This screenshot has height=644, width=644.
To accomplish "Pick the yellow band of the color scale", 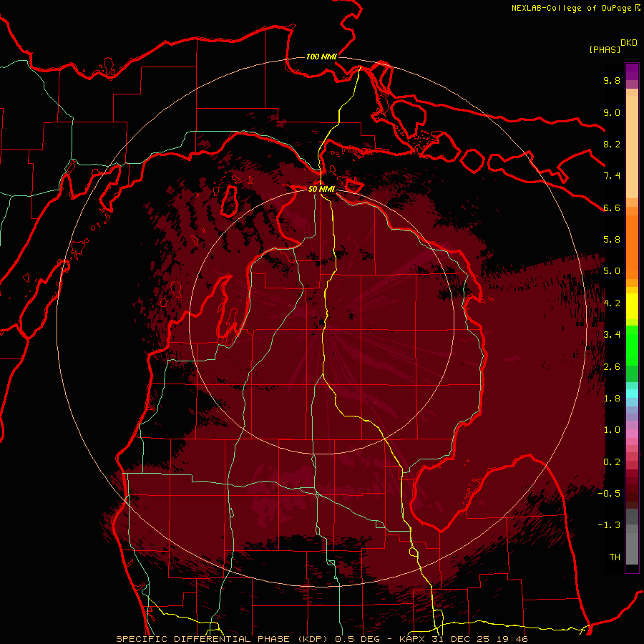I will (632, 306).
